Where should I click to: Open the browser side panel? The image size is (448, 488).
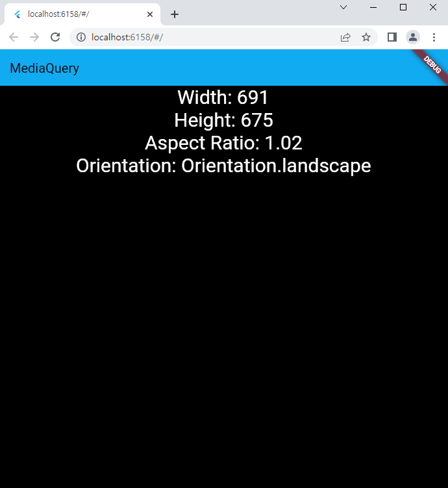click(x=392, y=37)
